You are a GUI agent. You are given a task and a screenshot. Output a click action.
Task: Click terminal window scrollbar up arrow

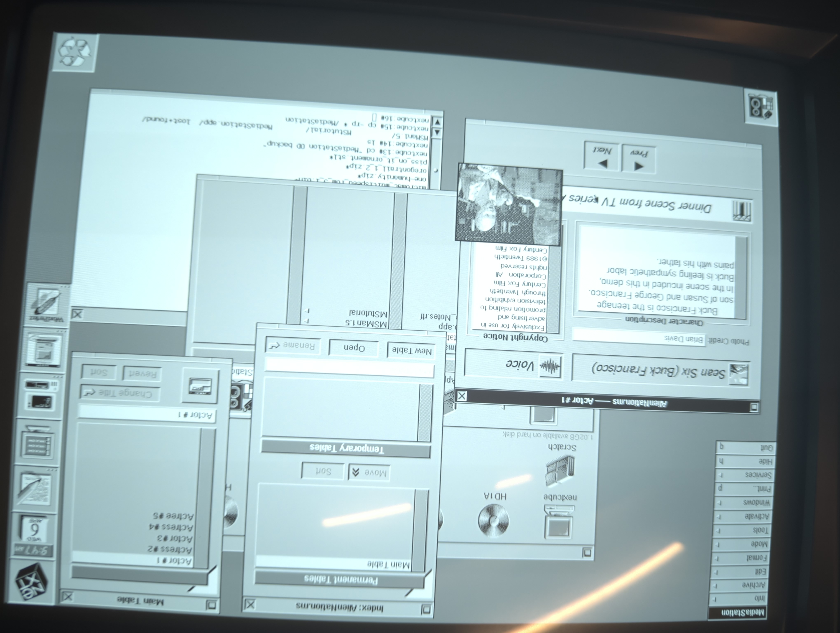pos(437,122)
